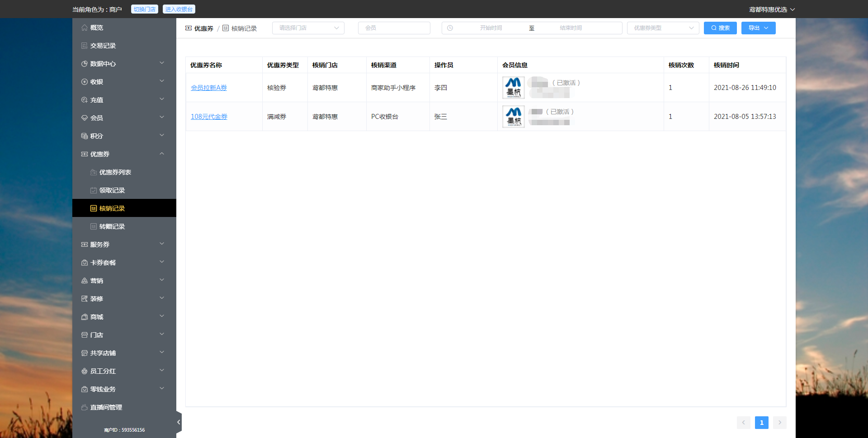Click the 会员 search input field
Screen dimensions: 868x438
pyautogui.click(x=394, y=28)
